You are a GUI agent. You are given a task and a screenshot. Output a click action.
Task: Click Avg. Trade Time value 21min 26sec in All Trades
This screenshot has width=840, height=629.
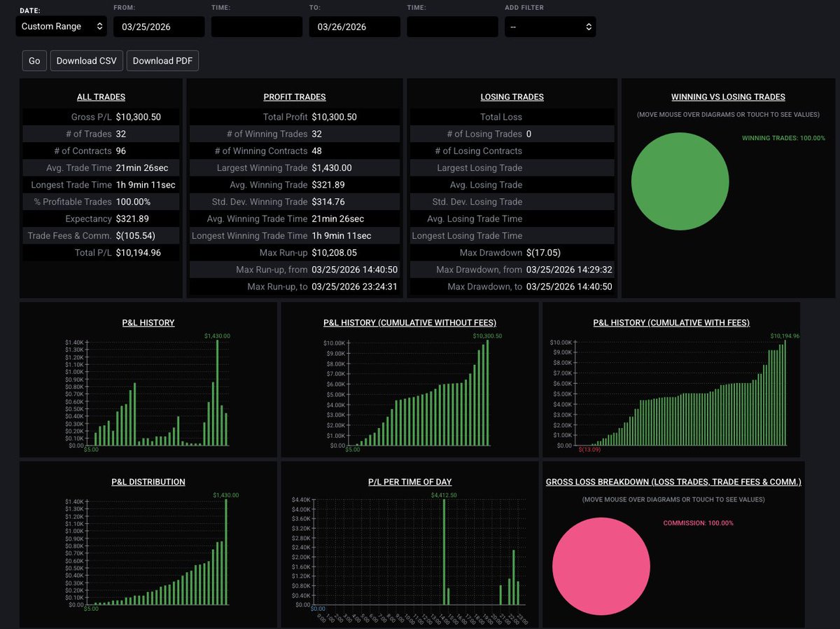click(x=142, y=168)
